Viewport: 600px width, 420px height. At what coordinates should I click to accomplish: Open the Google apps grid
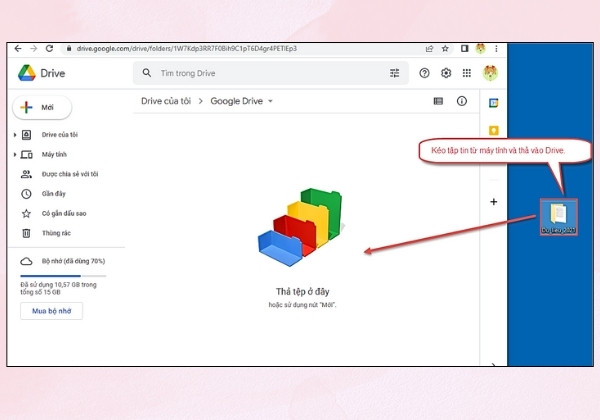point(466,73)
